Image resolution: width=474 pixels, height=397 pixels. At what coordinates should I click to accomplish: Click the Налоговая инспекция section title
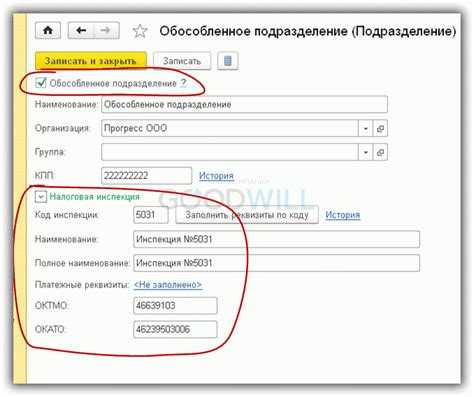click(x=95, y=197)
